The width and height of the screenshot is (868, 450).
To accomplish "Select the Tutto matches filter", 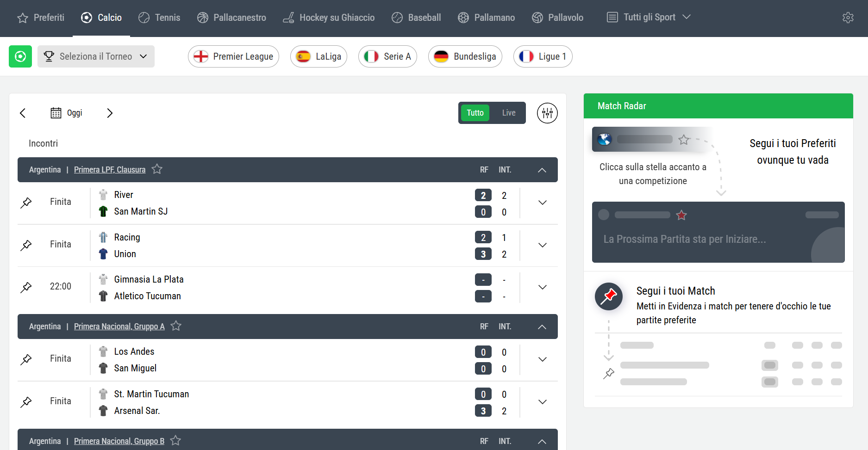I will pos(475,113).
